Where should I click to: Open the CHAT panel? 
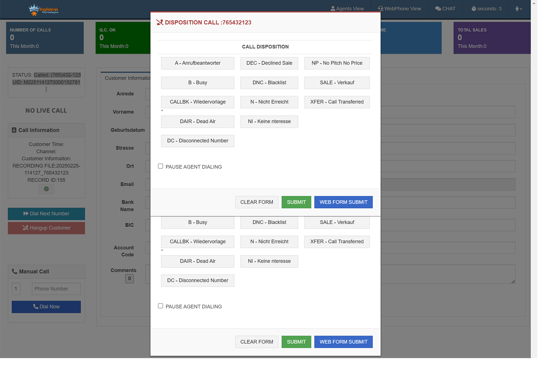pos(445,9)
